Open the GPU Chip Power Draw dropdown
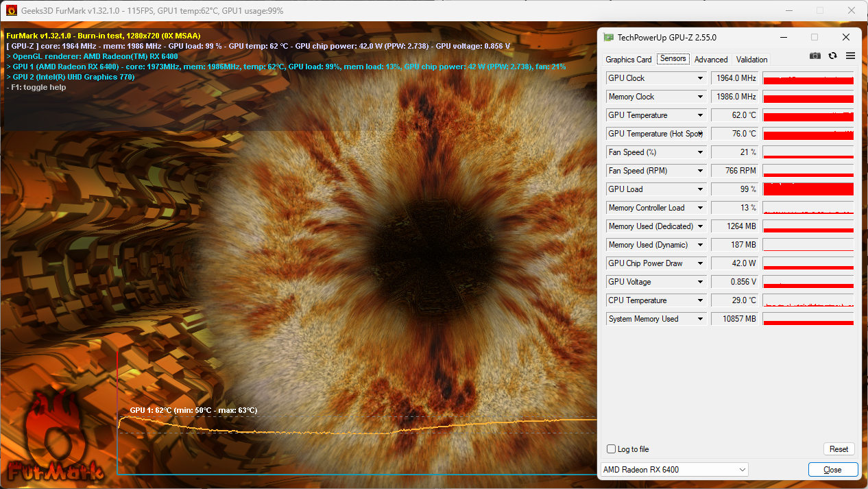868x489 pixels. pyautogui.click(x=700, y=263)
